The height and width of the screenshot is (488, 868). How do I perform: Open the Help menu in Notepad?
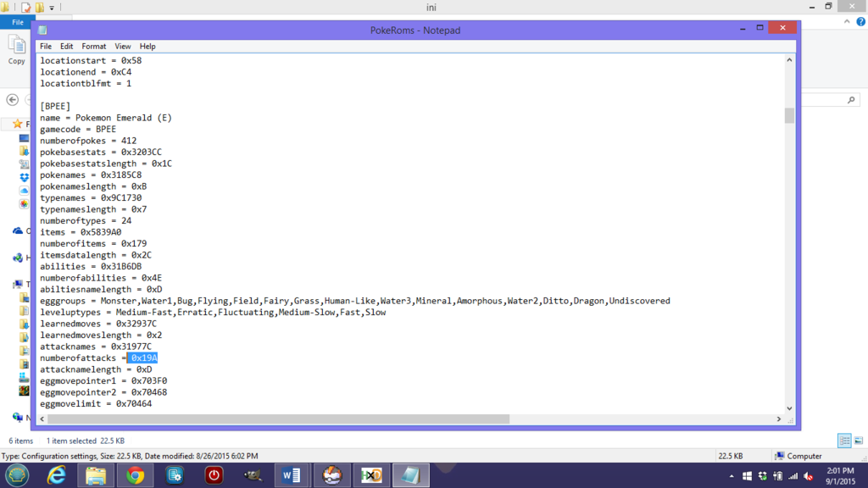pos(147,47)
